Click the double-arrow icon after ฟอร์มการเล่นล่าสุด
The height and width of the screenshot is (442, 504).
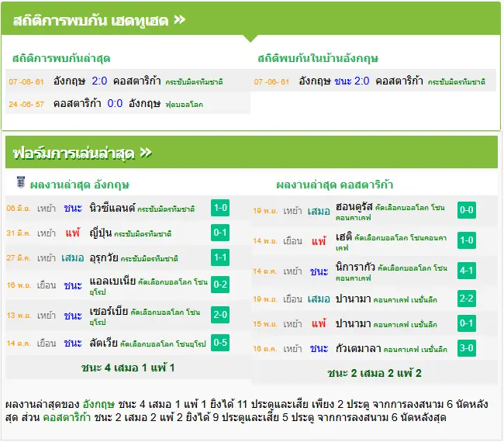tap(146, 152)
